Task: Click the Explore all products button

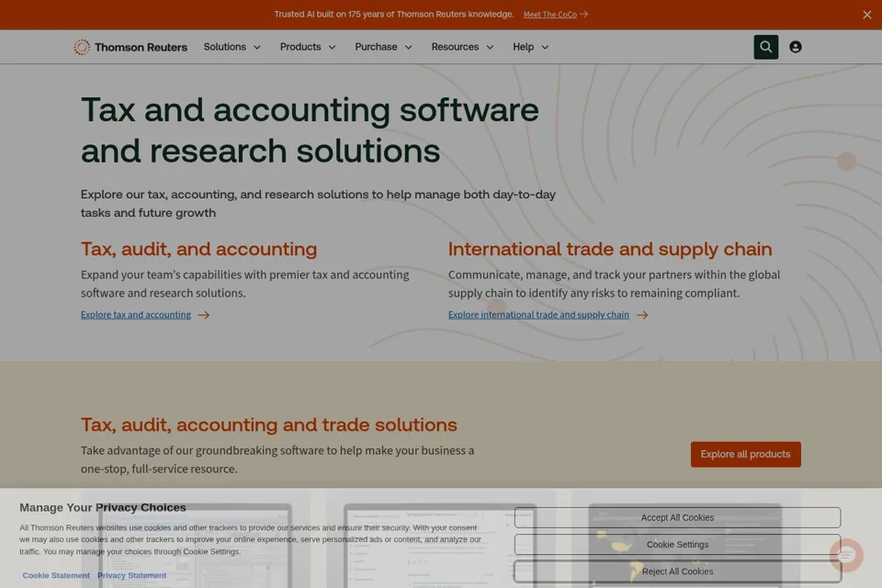Action: coord(745,454)
